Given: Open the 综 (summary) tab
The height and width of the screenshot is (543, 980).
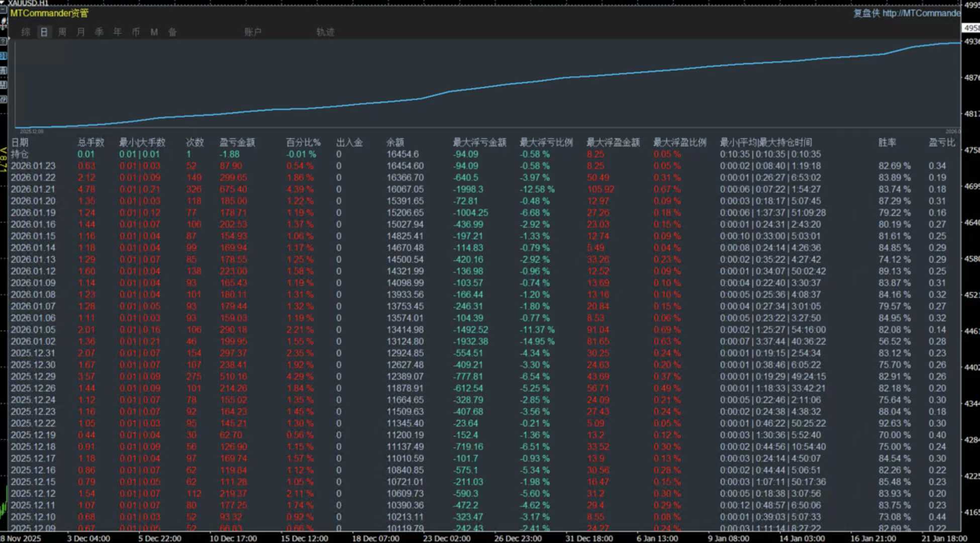Looking at the screenshot, I should [x=26, y=32].
